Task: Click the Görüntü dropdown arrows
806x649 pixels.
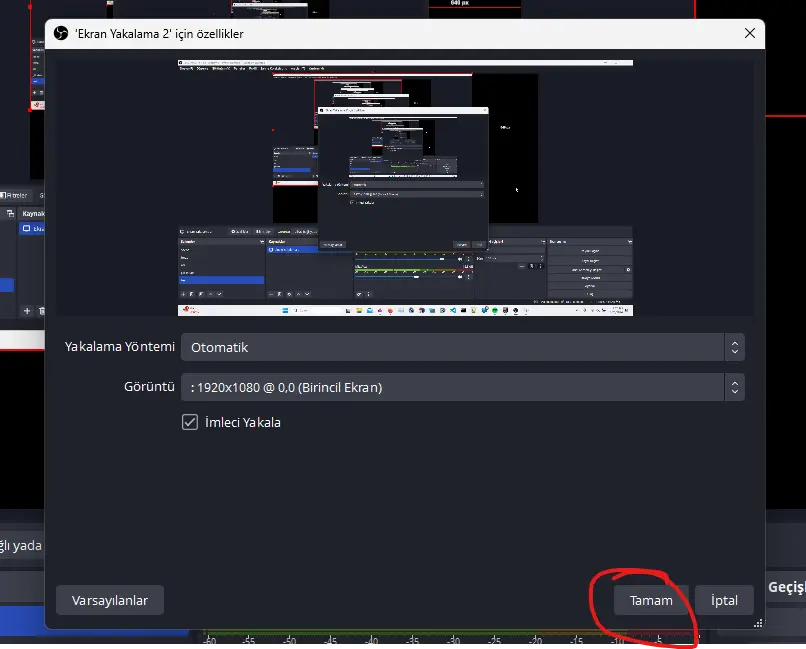Action: 735,387
